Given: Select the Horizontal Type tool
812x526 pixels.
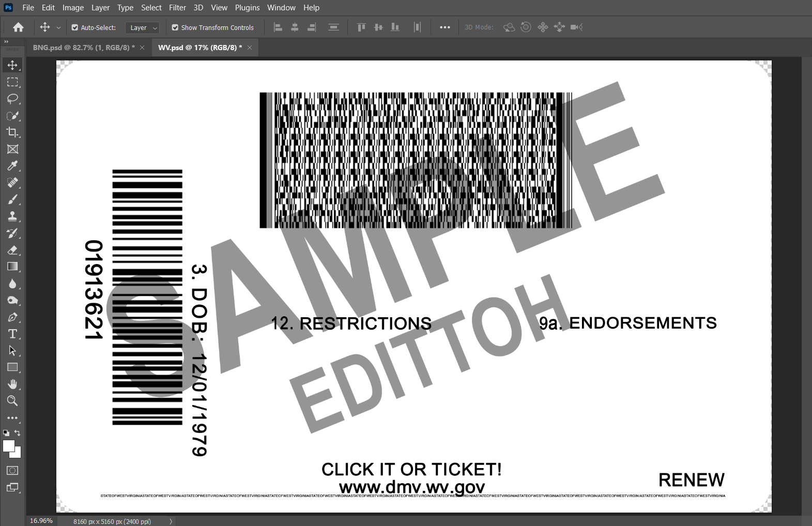Looking at the screenshot, I should (x=12, y=334).
